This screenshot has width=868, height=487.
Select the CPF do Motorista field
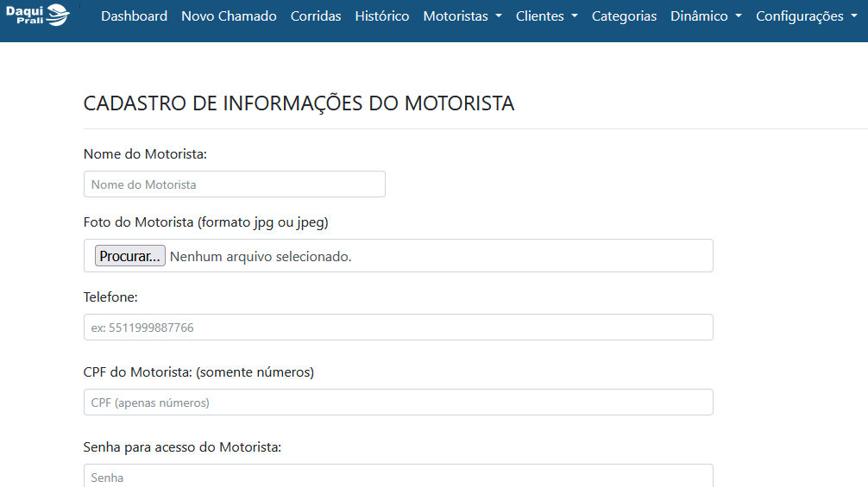coord(398,403)
